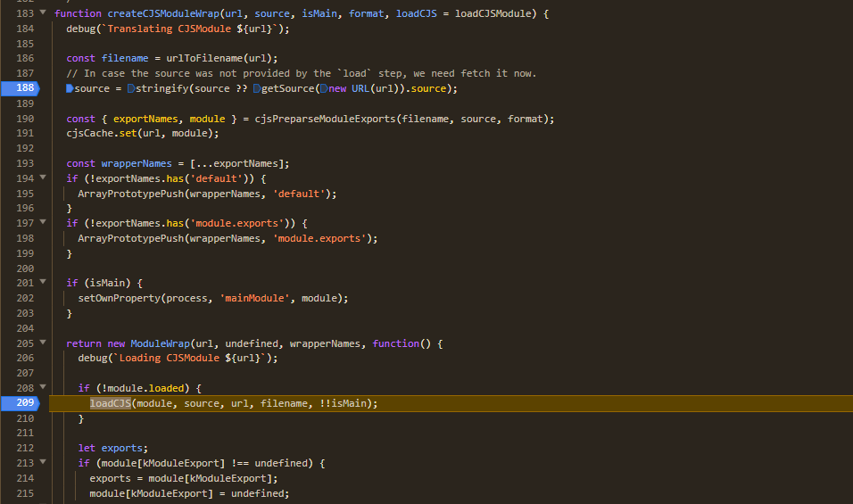853x504 pixels.
Task: Enable the inline breakpoint before 'stringify'
Action: pyautogui.click(x=131, y=89)
